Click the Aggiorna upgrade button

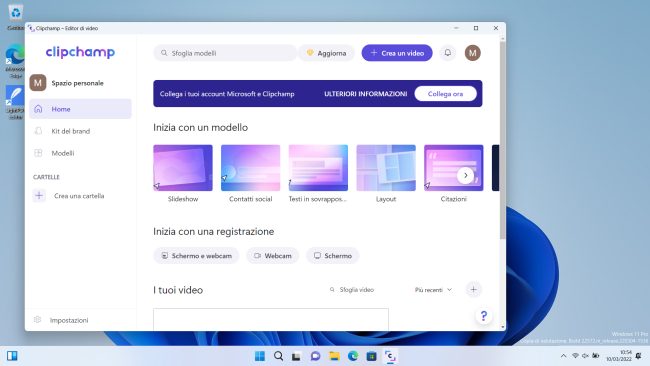[326, 53]
